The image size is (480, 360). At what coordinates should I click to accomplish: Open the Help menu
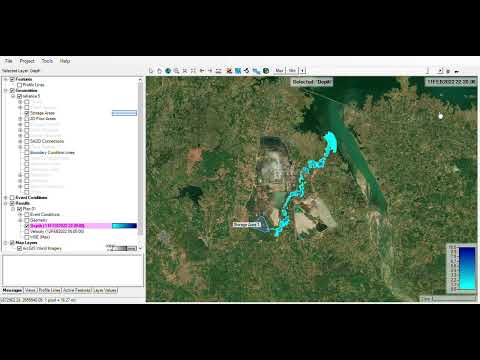click(65, 61)
